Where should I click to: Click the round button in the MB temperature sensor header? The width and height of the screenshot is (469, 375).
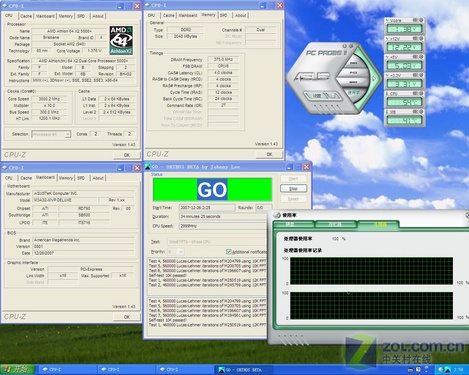pyautogui.click(x=421, y=112)
